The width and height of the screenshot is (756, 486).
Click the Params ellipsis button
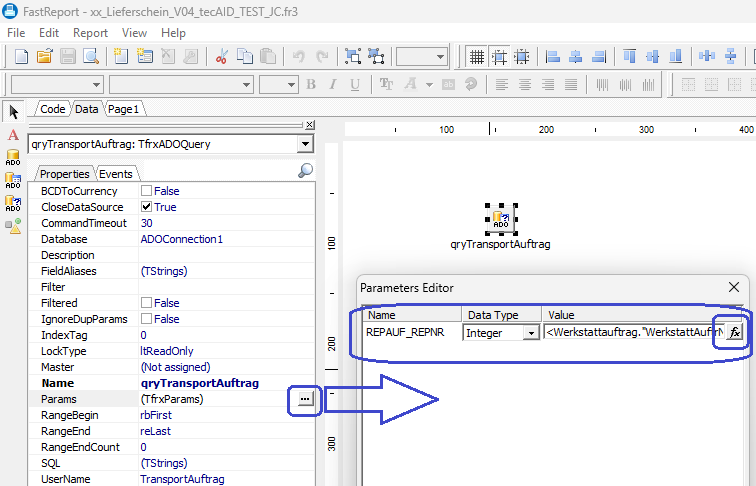(305, 399)
